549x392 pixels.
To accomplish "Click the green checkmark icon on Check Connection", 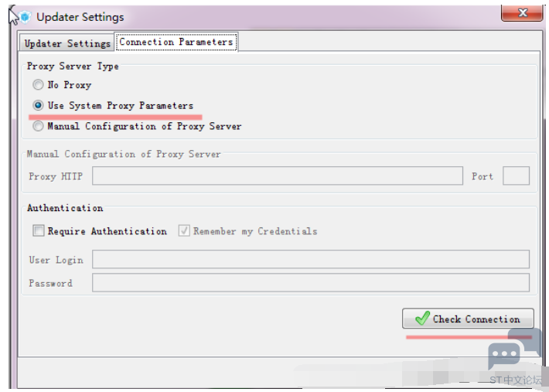I will point(422,318).
